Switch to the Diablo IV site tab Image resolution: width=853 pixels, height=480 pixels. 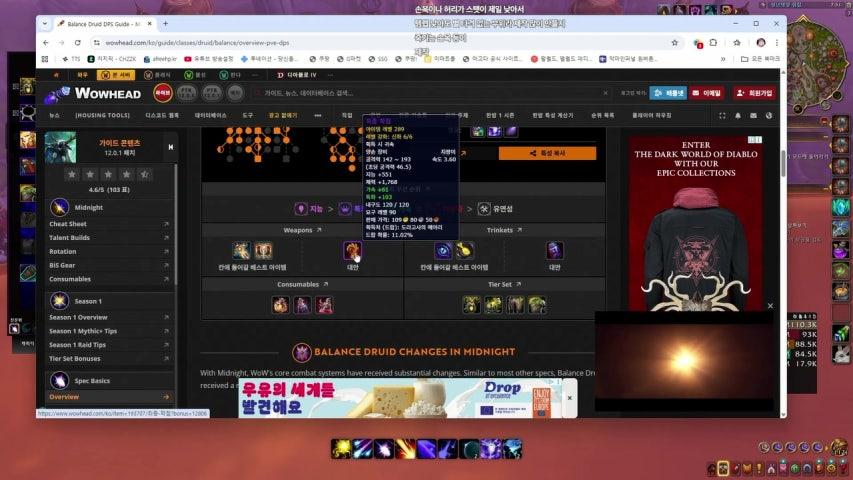coord(296,75)
